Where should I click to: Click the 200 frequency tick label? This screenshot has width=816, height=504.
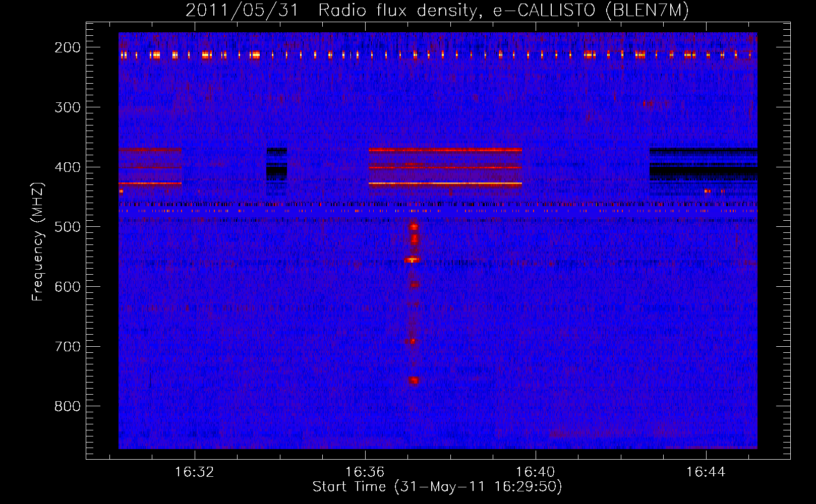tap(68, 47)
